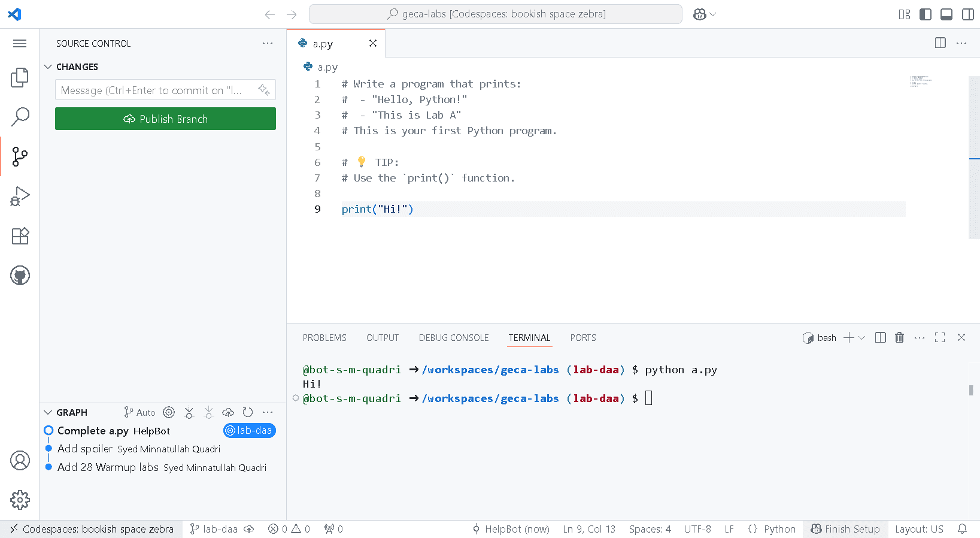
Task: Open terminal panel more actions
Action: pos(920,338)
